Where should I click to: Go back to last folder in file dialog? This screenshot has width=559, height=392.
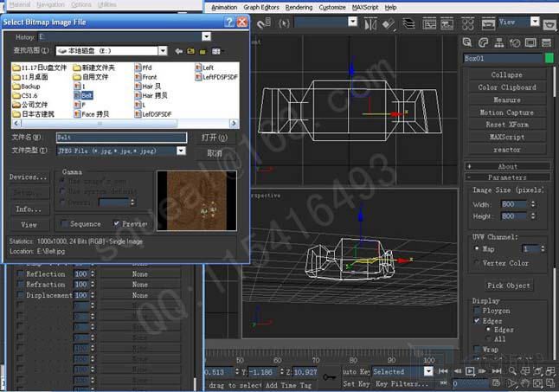178,51
